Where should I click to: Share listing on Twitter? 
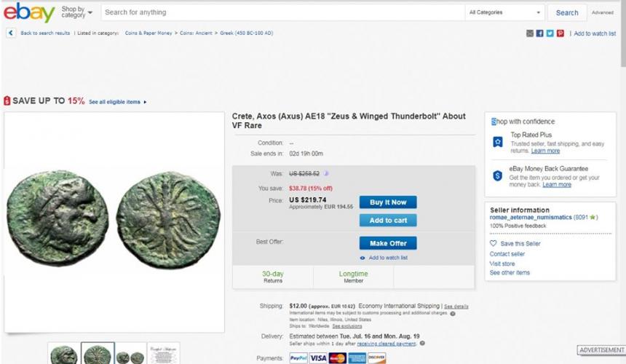550,33
